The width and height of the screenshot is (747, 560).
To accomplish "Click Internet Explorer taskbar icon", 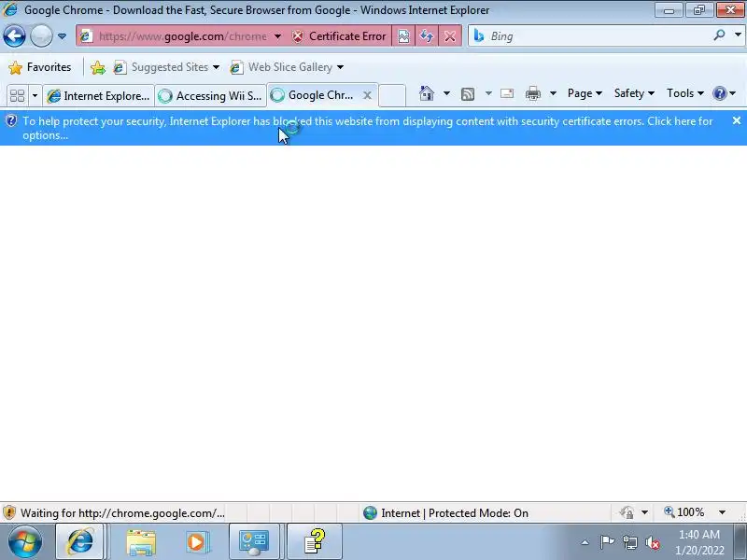I will 80,541.
